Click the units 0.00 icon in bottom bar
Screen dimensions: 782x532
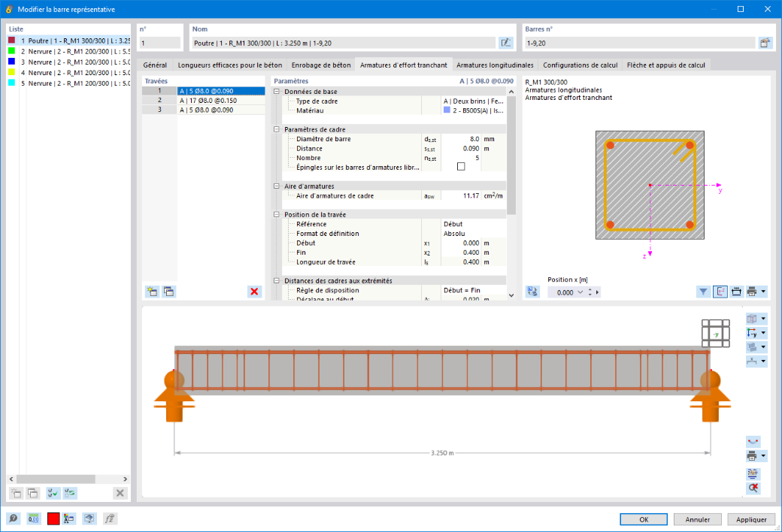33,518
